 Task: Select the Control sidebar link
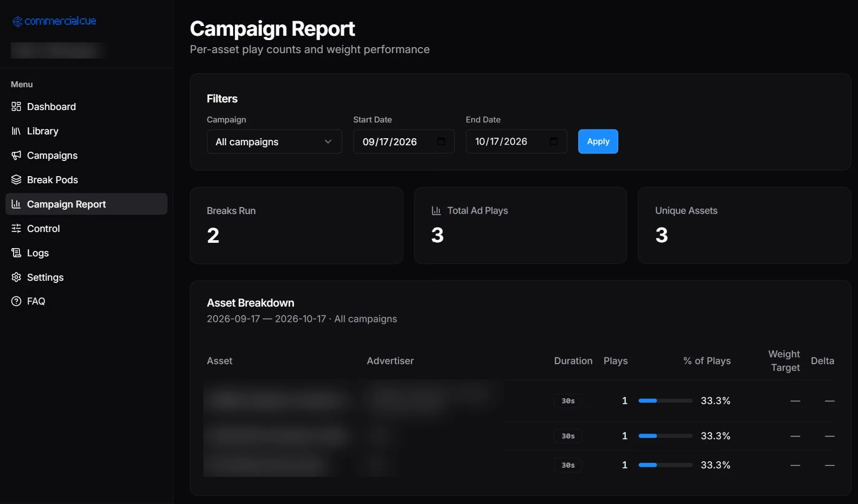(87, 228)
